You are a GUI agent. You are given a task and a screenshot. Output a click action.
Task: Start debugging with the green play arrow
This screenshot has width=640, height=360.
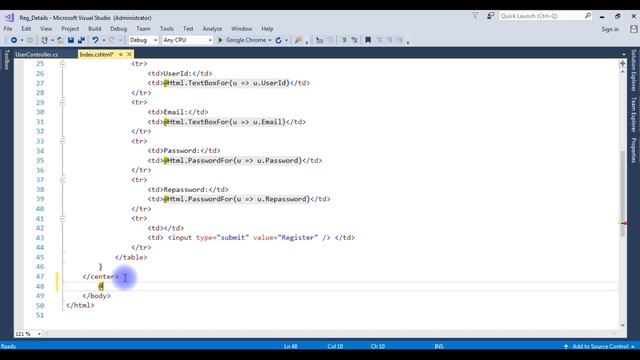click(220, 40)
